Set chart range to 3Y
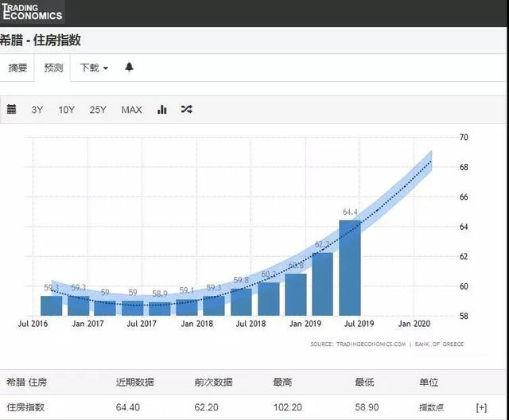 pos(37,110)
